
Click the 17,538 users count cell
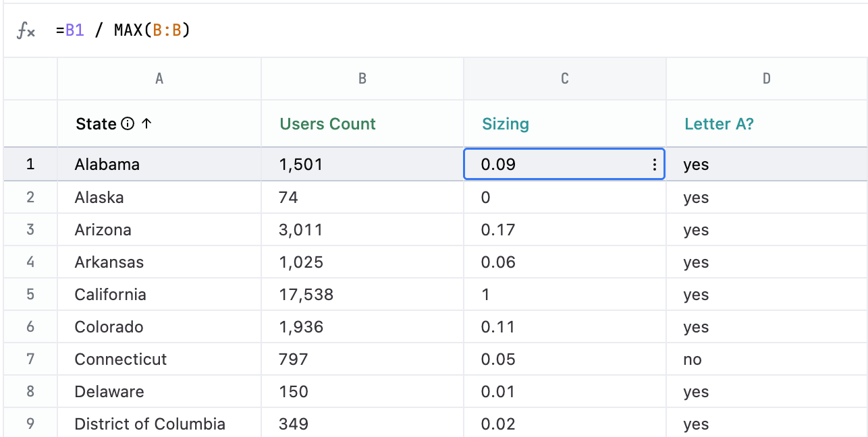(306, 295)
